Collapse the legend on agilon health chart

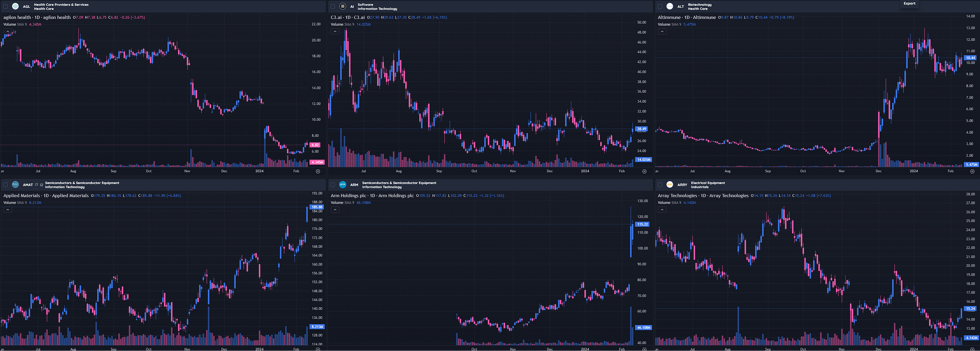8,31
